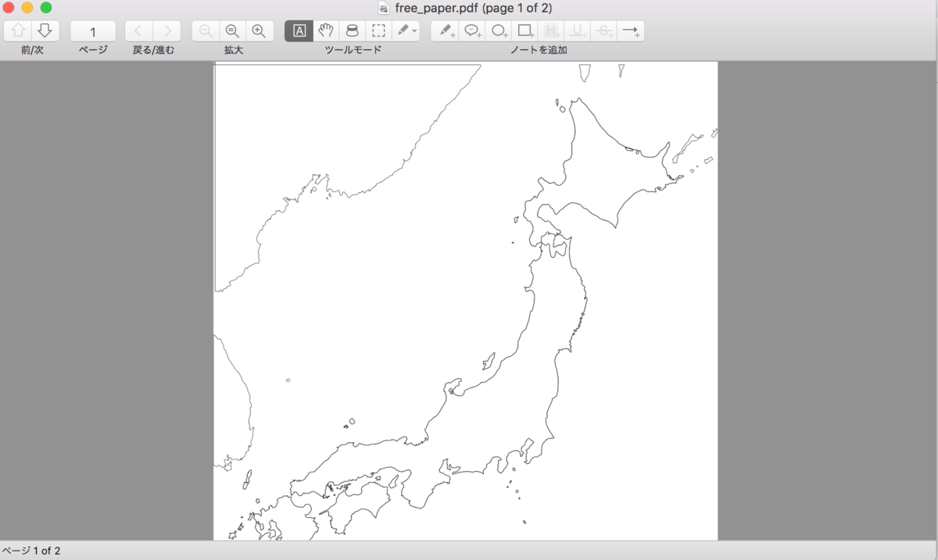Click the free_paper.pdf proxy icon in the title bar

click(x=383, y=9)
